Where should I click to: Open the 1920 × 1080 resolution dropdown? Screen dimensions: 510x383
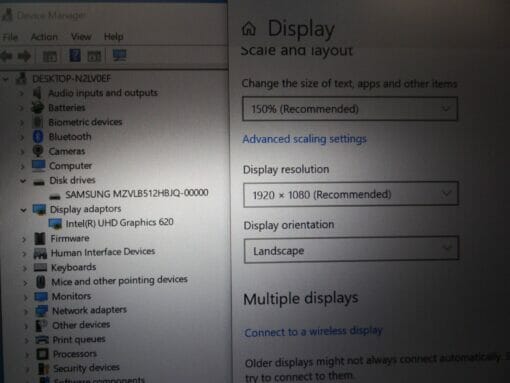[351, 194]
